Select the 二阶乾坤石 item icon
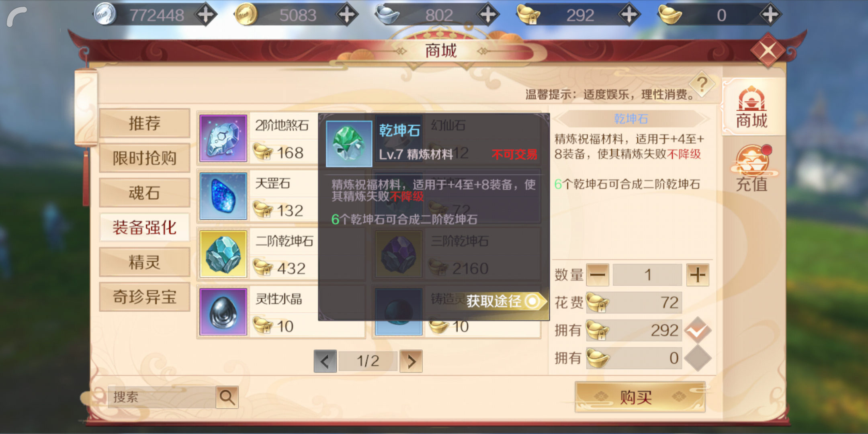 point(223,254)
